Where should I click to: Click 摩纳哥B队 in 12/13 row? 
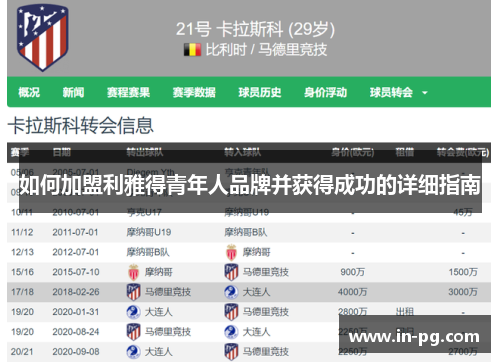click(148, 252)
